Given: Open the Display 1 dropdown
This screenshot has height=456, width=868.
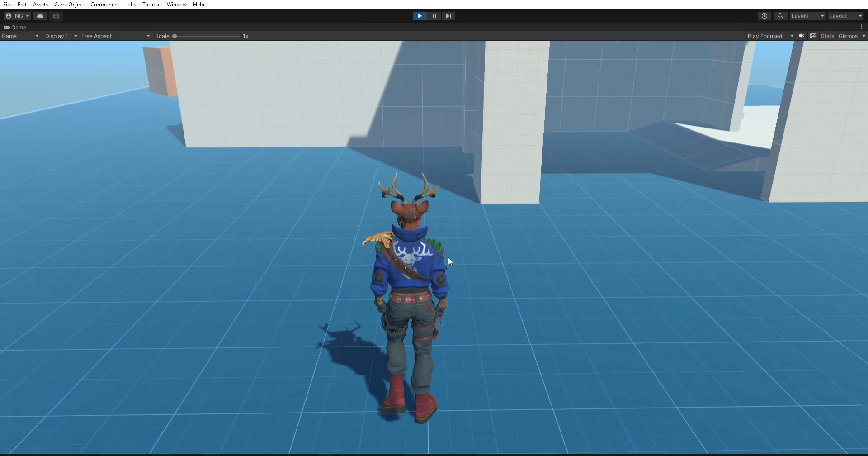Looking at the screenshot, I should [x=61, y=36].
